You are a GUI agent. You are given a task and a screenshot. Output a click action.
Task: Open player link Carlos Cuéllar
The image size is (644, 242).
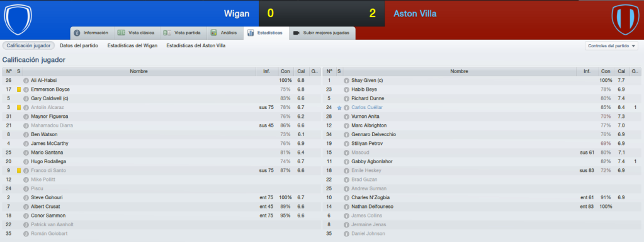pyautogui.click(x=366, y=108)
